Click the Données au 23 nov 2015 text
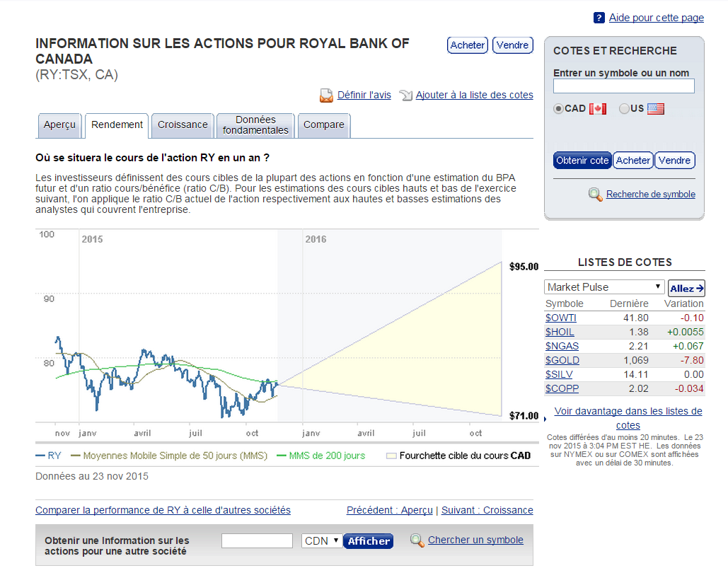This screenshot has height=573, width=728. coord(92,476)
